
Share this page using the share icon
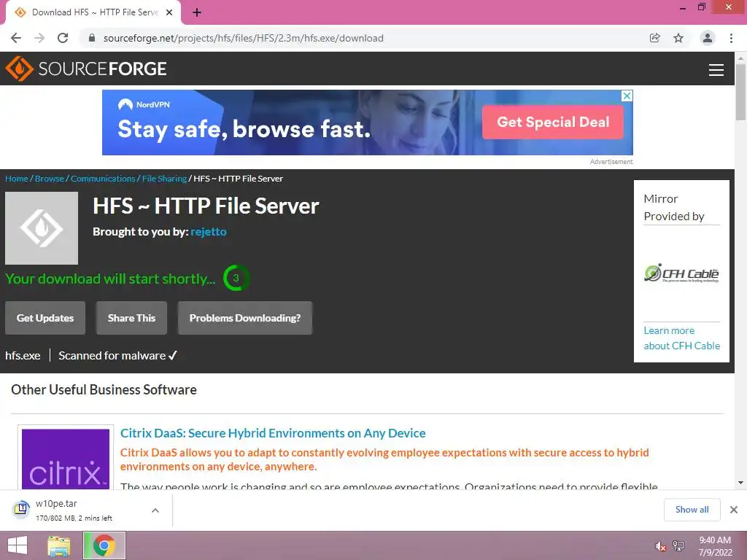[654, 38]
